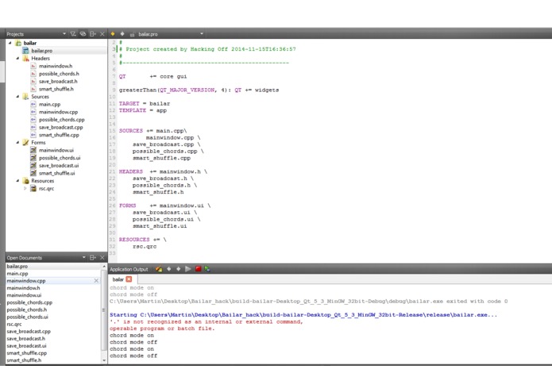552x392 pixels.
Task: Click the mainwindow.ui form file icon
Action: (x=33, y=150)
